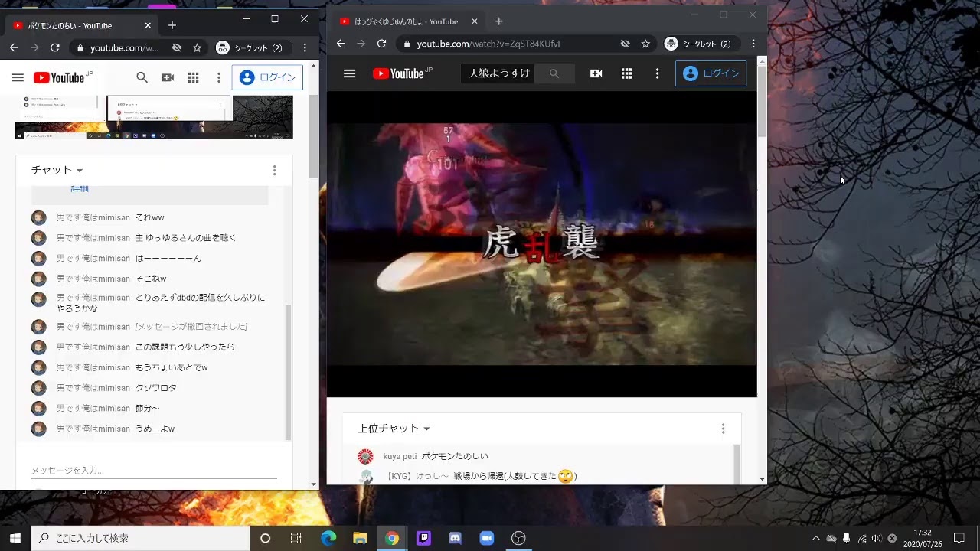Open Twitch app from taskbar
This screenshot has width=980, height=551.
point(423,538)
